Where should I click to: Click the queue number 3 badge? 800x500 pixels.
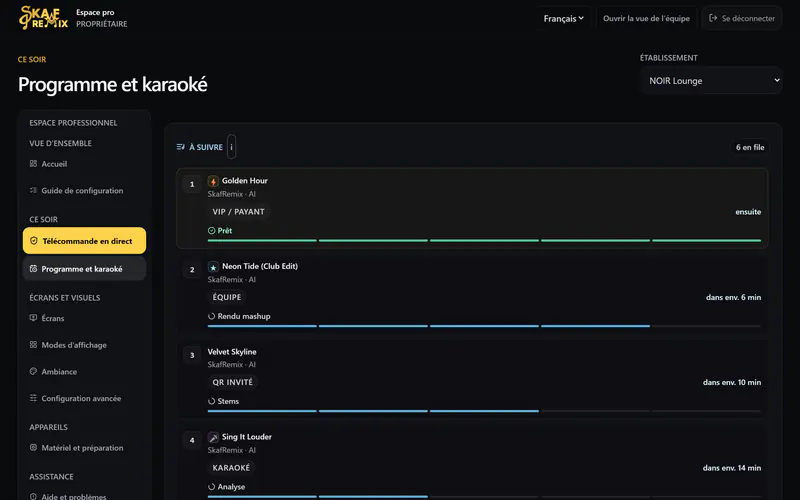[192, 355]
